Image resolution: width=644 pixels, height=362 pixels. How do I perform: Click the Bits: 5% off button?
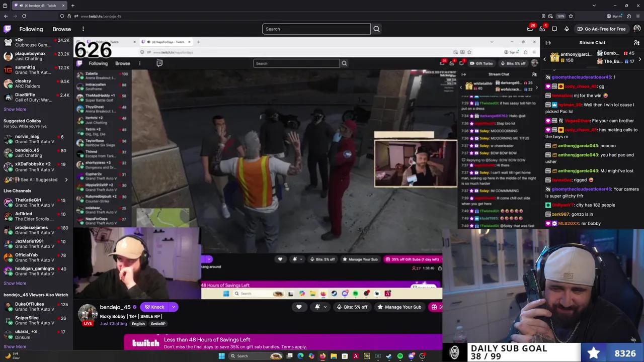pyautogui.click(x=352, y=307)
